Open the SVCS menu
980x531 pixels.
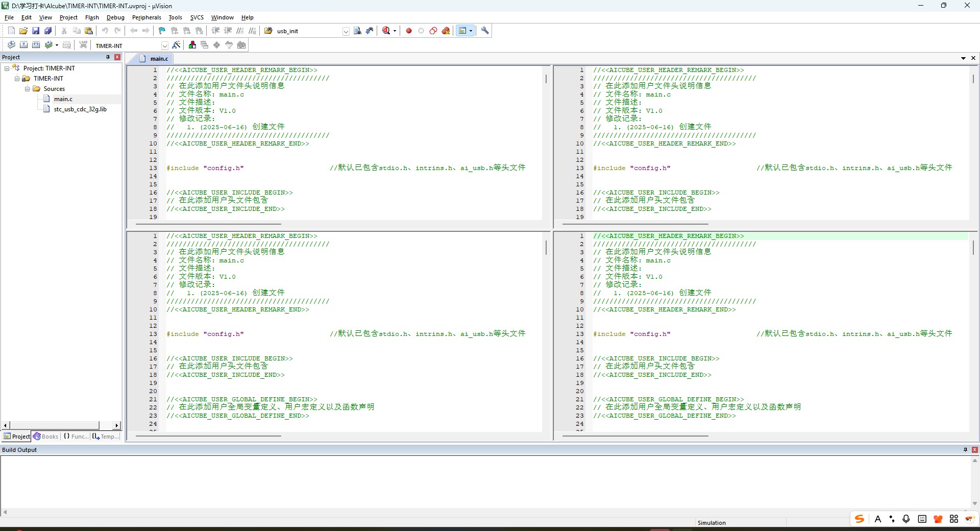(x=197, y=17)
